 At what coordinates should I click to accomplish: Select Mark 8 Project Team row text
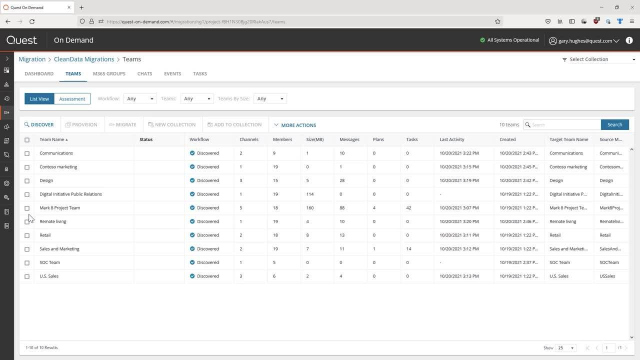coord(60,208)
